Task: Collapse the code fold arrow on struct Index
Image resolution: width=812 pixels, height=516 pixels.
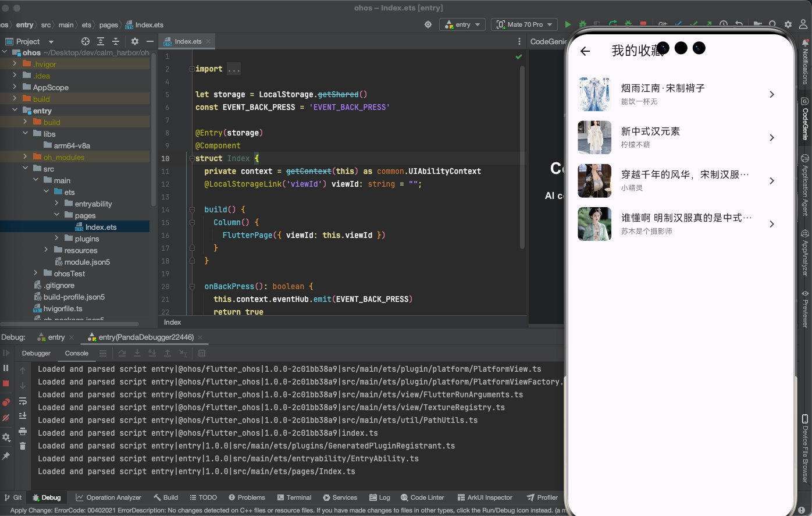Action: coord(192,158)
